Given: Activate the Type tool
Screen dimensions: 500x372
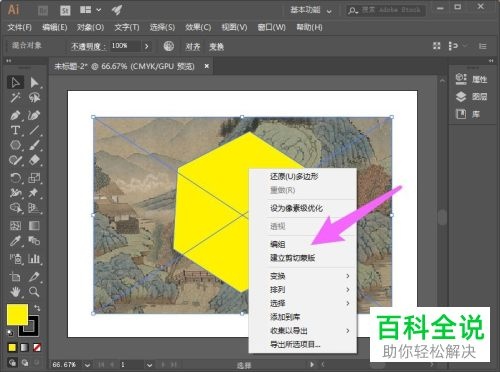Looking at the screenshot, I should click(15, 130).
